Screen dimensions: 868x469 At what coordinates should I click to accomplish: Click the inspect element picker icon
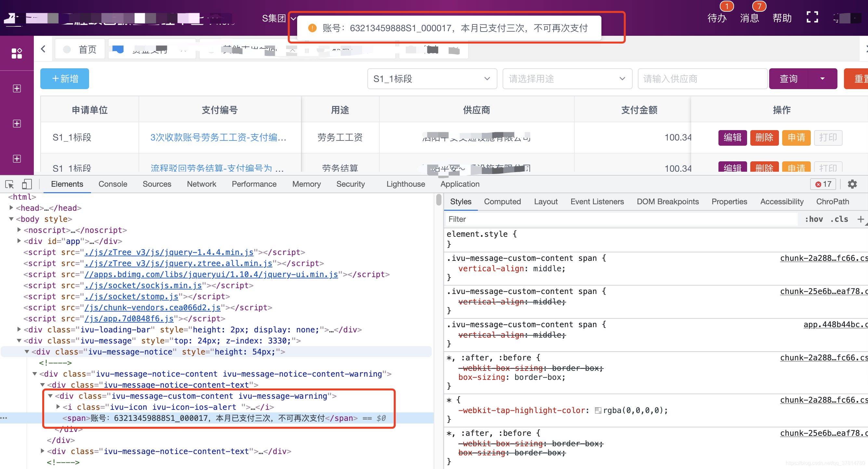pyautogui.click(x=9, y=184)
